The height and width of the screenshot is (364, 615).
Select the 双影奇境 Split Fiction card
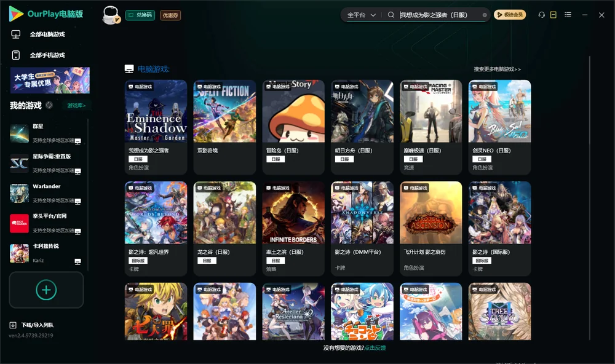(224, 127)
